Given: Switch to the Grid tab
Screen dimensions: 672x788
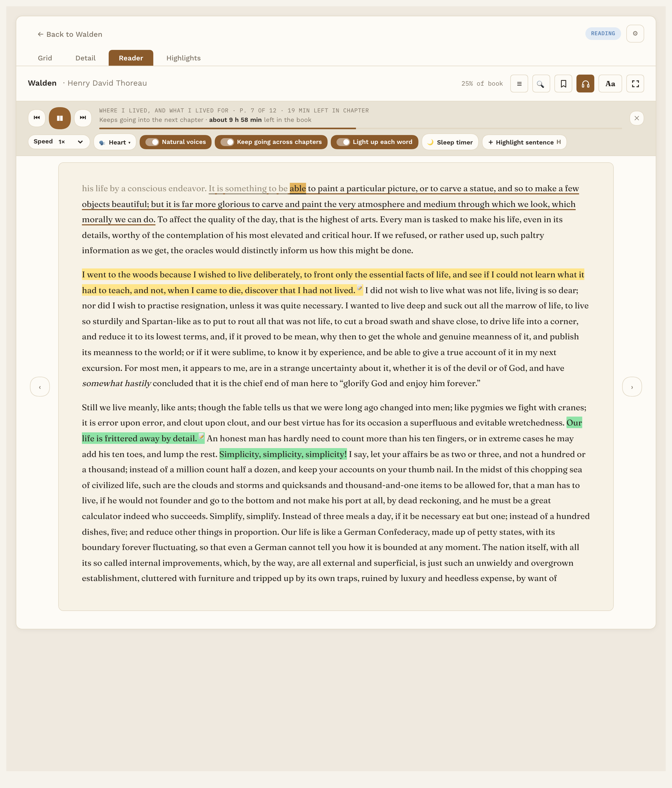Looking at the screenshot, I should tap(45, 58).
